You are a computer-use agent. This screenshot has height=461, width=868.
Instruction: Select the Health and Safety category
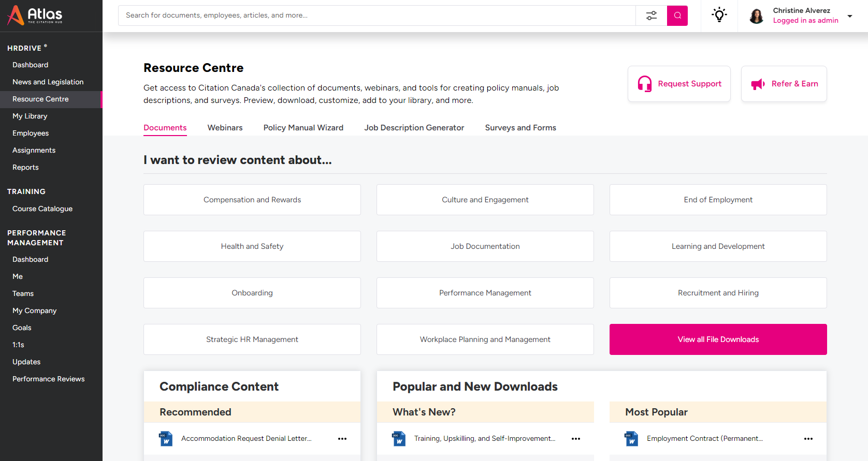coord(252,246)
